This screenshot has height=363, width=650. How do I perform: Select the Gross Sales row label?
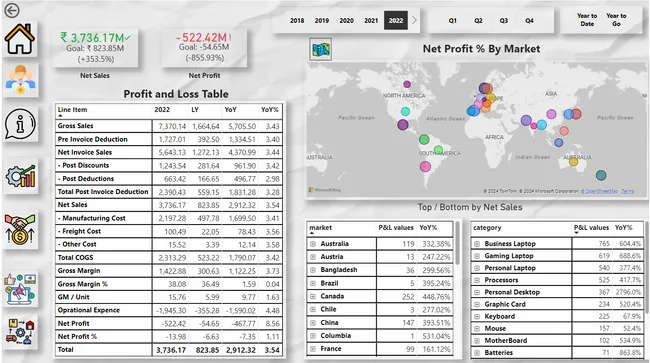coord(75,126)
